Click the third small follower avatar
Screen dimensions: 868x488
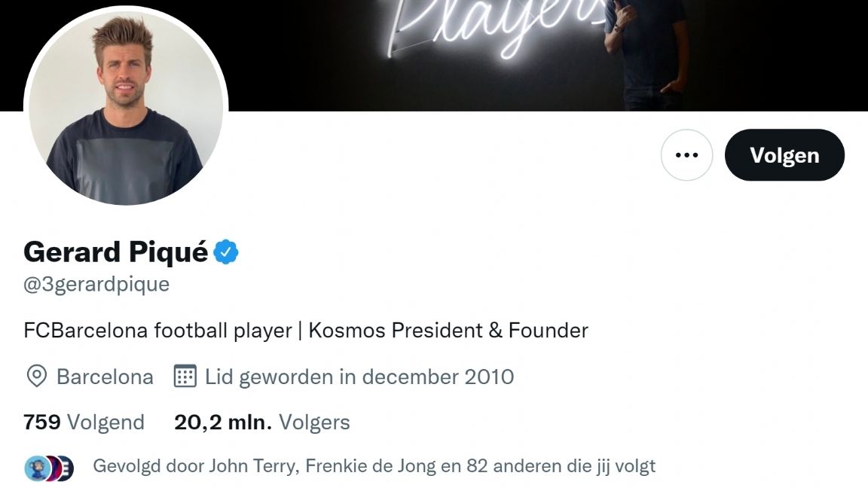click(66, 468)
